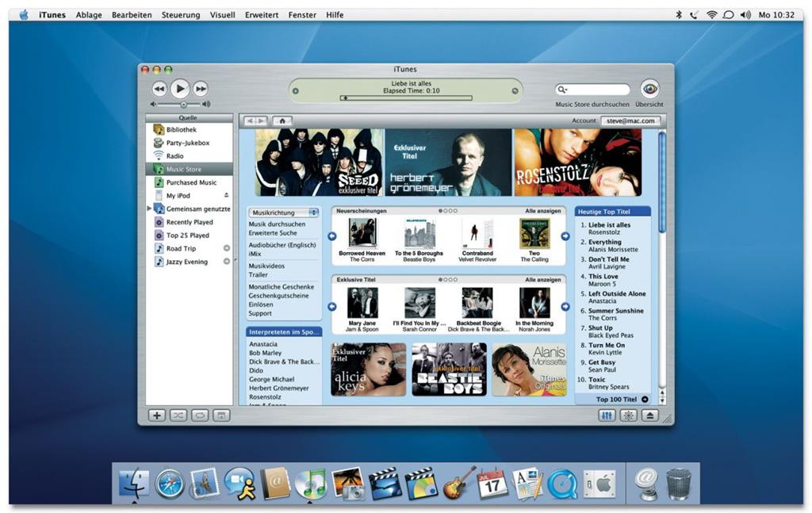This screenshot has width=812, height=513.
Task: Click the play button in iTunes
Action: [180, 89]
